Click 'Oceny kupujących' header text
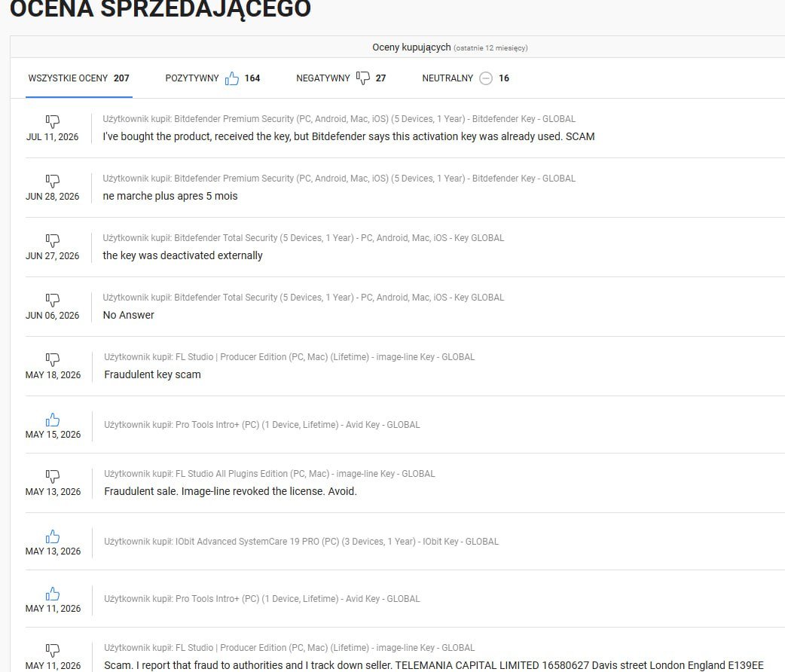Screen dimensions: 785x672 pyautogui.click(x=411, y=47)
